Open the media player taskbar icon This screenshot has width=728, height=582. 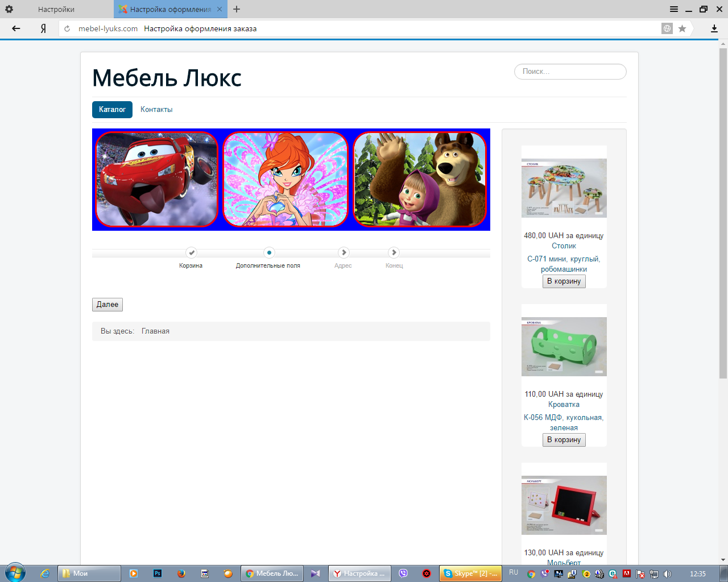(x=134, y=573)
